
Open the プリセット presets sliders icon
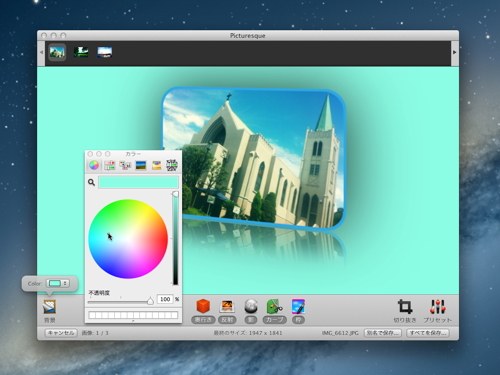pyautogui.click(x=437, y=307)
